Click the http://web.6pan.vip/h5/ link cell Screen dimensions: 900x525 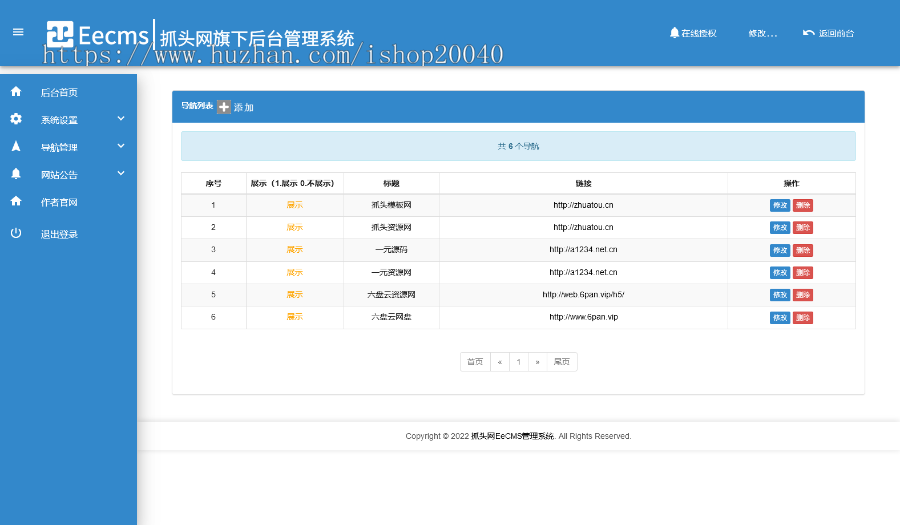click(x=583, y=294)
